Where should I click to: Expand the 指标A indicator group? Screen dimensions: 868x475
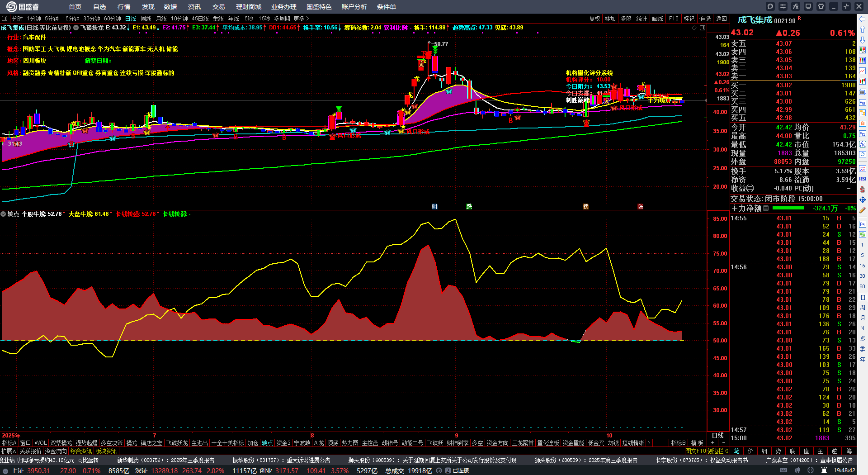pos(9,443)
